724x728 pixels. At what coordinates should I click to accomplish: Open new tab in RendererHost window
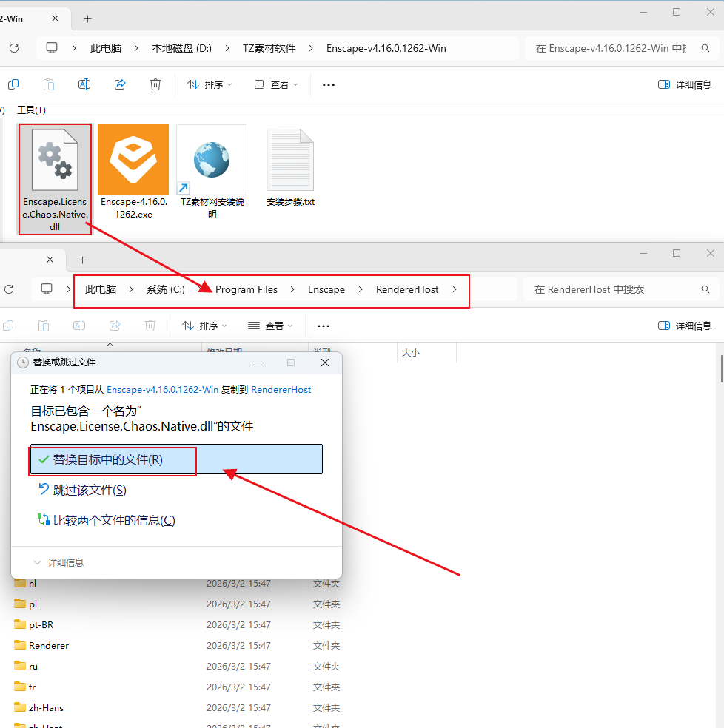click(82, 260)
